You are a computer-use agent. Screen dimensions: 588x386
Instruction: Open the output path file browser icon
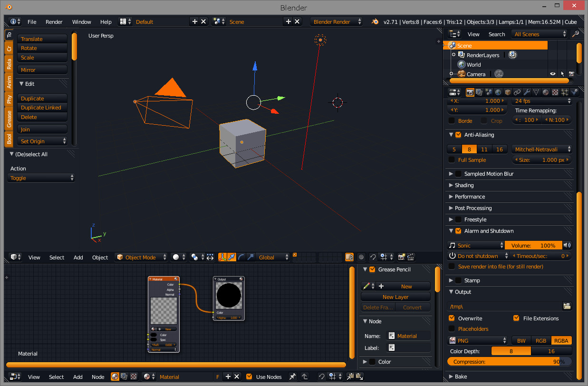pyautogui.click(x=567, y=306)
